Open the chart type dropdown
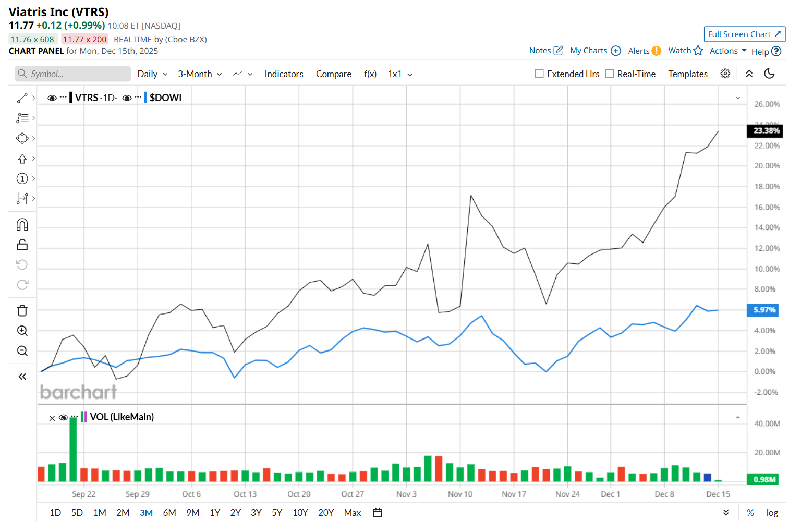Image resolution: width=801 pixels, height=532 pixels. coord(243,74)
